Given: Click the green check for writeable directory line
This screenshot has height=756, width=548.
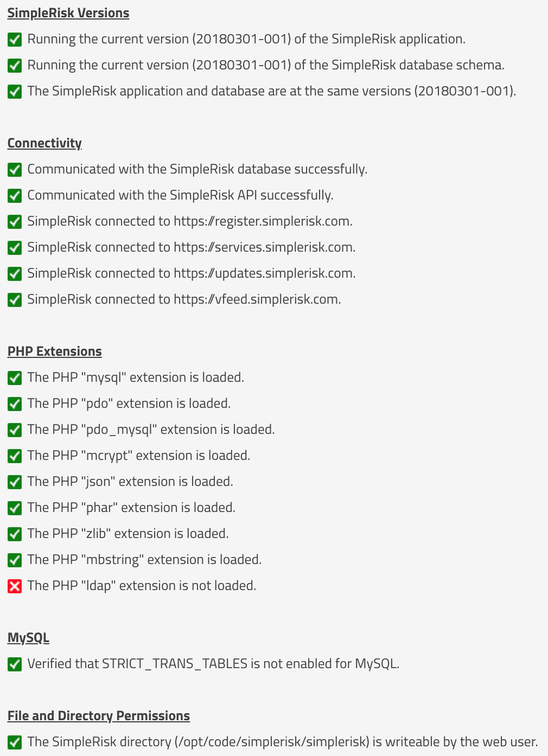Looking at the screenshot, I should point(15,742).
